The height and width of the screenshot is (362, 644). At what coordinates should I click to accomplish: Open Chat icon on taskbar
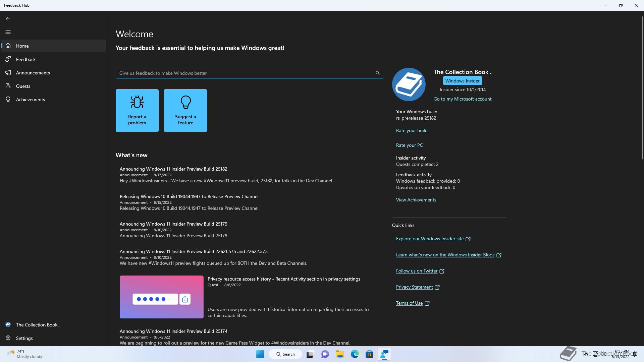[325, 354]
